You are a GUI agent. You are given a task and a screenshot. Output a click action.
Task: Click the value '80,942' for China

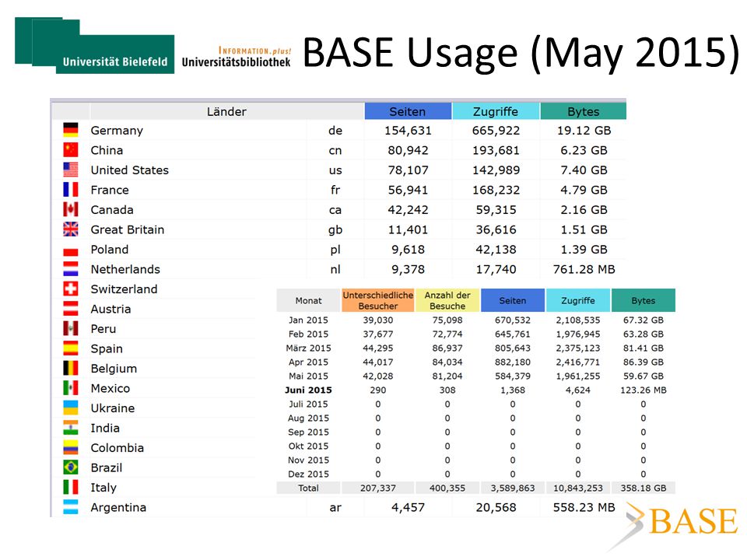tap(408, 150)
